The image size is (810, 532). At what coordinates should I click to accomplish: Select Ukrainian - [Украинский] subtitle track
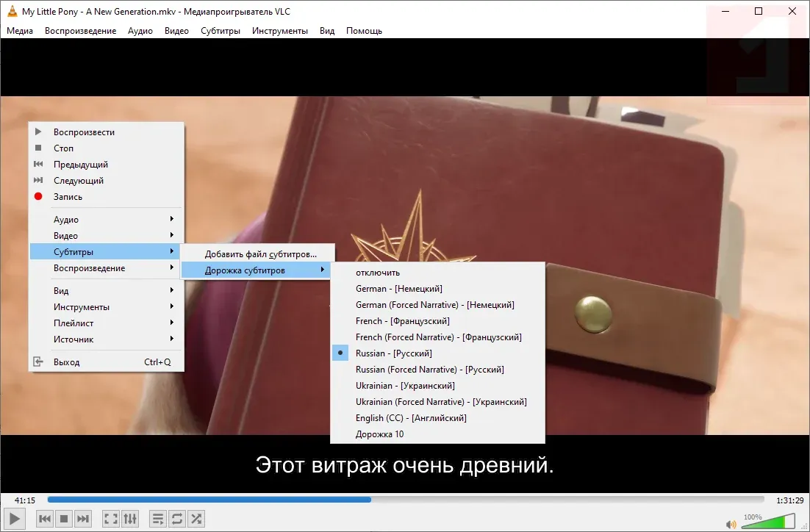pos(437,386)
